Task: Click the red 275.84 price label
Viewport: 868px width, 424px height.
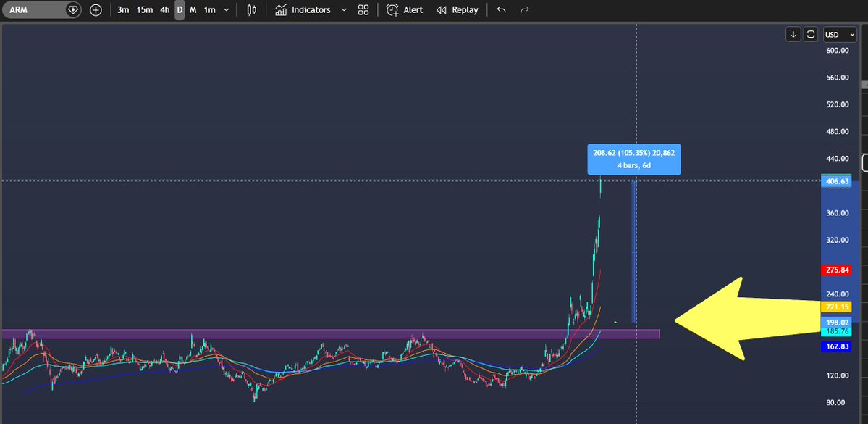Action: tap(836, 270)
